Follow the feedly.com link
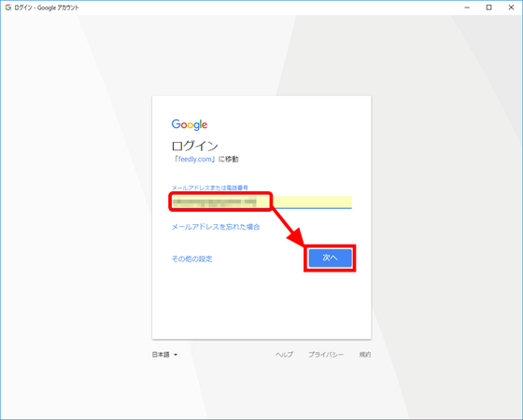The width and height of the screenshot is (523, 420). click(x=195, y=159)
